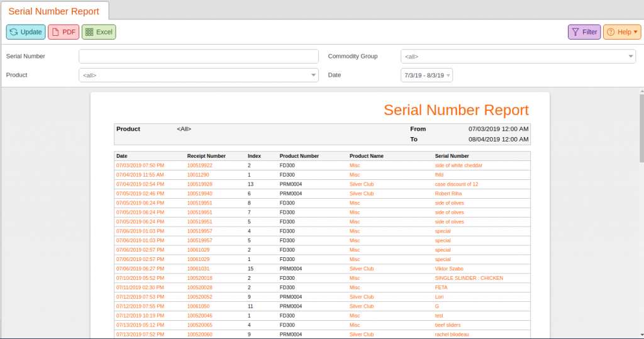Click date 07/04/2019 02:54 PM

pyautogui.click(x=140, y=184)
